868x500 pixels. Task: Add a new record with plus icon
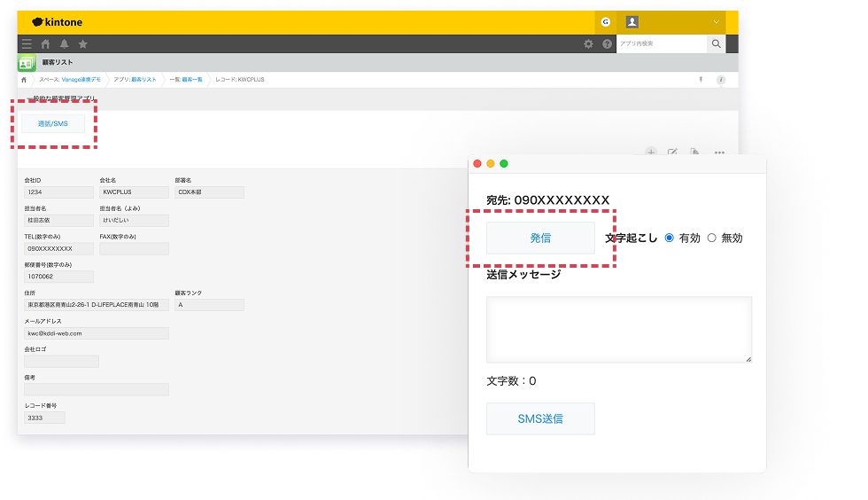[x=651, y=152]
